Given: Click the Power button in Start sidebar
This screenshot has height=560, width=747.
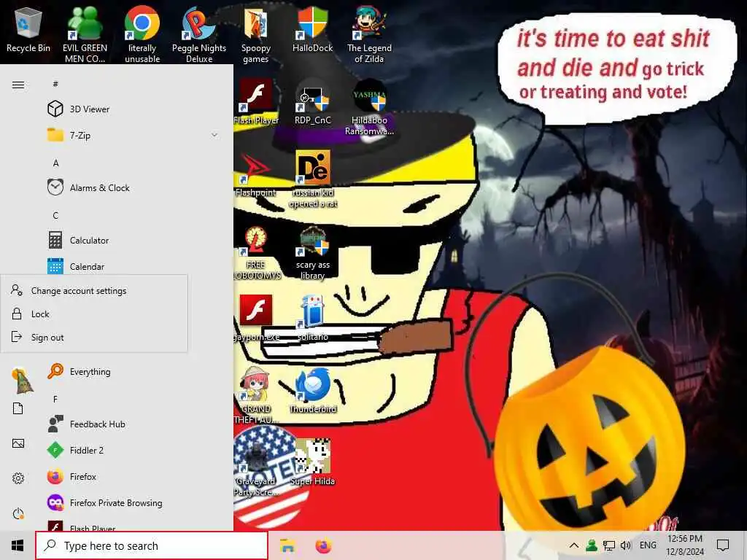Looking at the screenshot, I should [18, 514].
